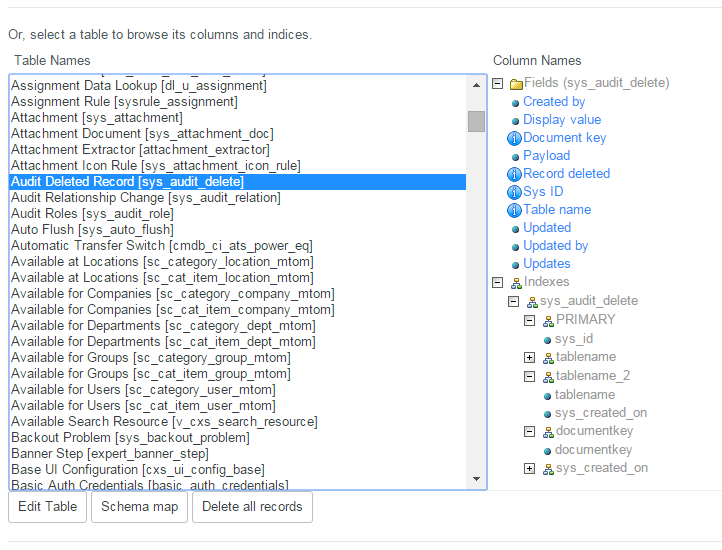Expand the sys_created_on index node
722x550 pixels.
(x=530, y=469)
